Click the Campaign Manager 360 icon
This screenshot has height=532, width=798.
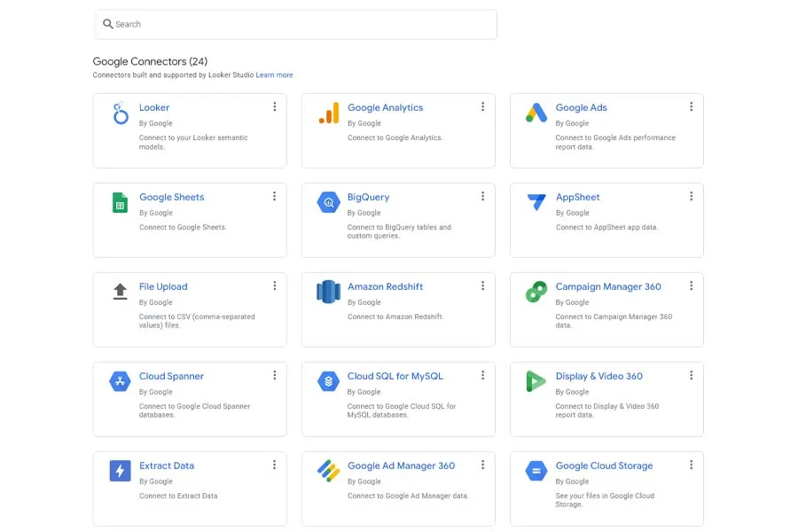pyautogui.click(x=536, y=292)
